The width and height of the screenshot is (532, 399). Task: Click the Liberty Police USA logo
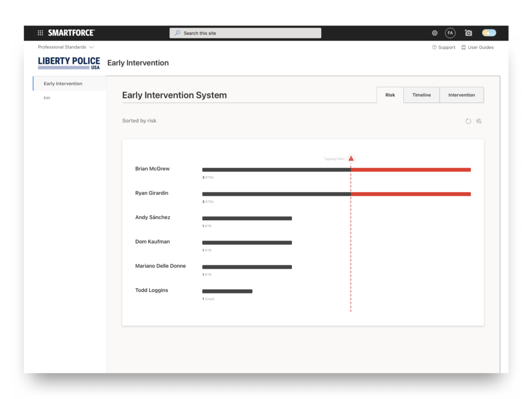69,63
